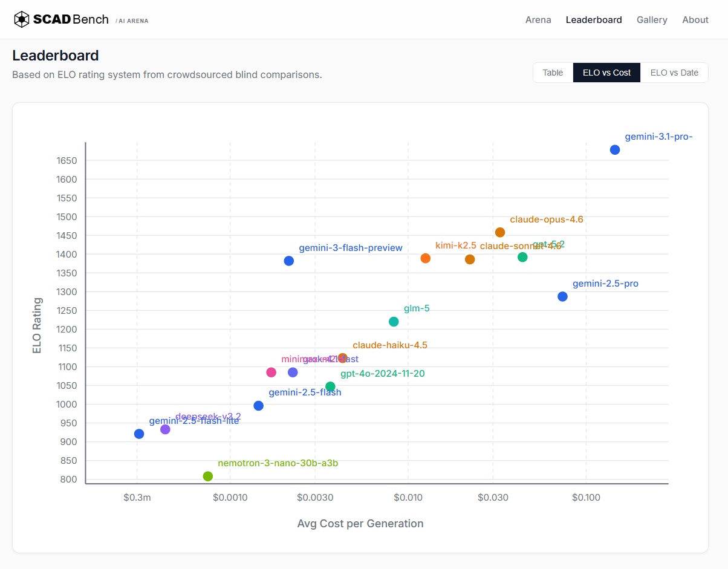Click the pink minimax data point
This screenshot has height=569, width=728.
click(271, 372)
